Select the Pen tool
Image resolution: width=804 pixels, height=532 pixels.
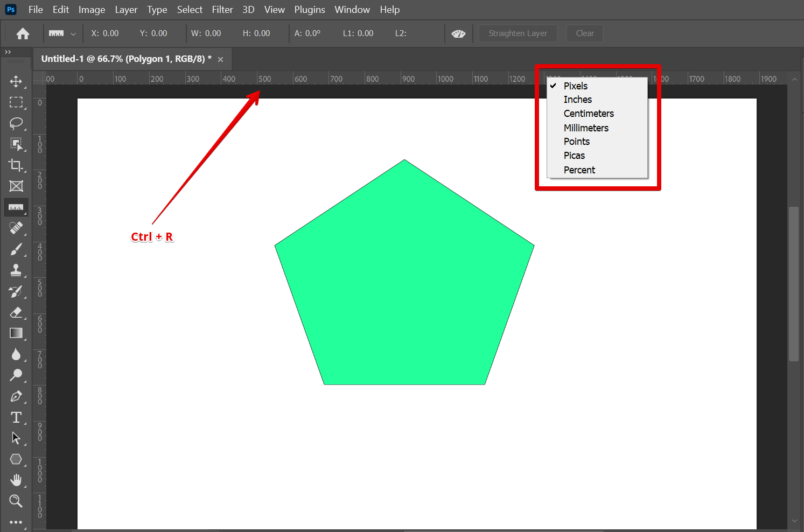click(x=16, y=396)
